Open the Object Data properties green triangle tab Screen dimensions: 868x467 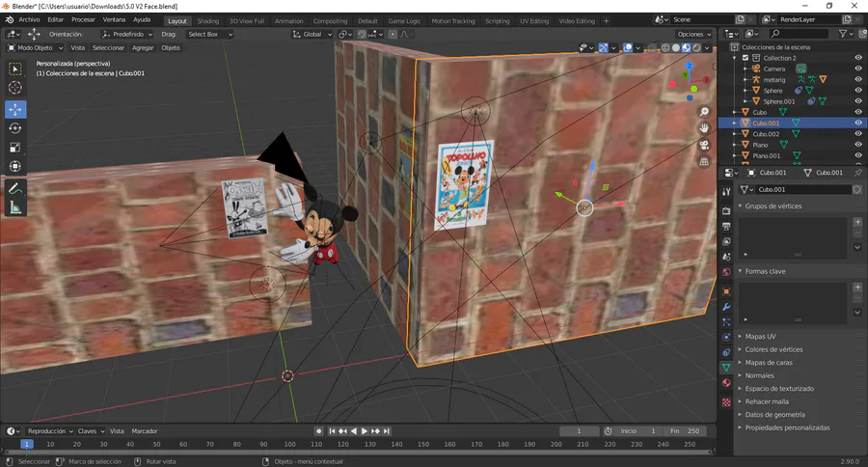(726, 368)
